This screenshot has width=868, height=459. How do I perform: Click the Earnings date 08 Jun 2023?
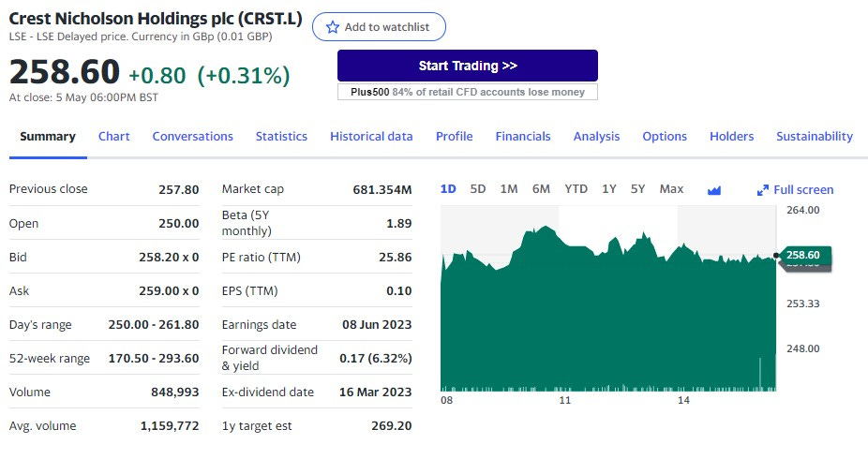click(377, 325)
